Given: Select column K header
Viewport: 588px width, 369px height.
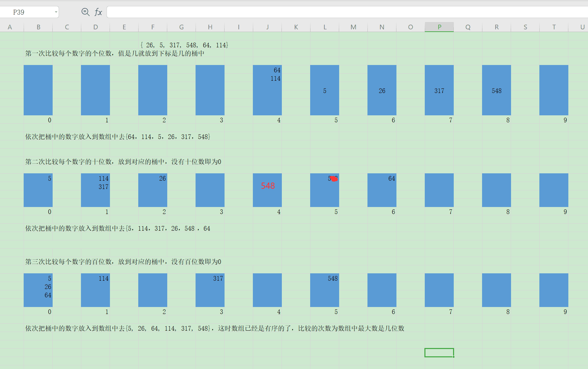Looking at the screenshot, I should pyautogui.click(x=296, y=27).
